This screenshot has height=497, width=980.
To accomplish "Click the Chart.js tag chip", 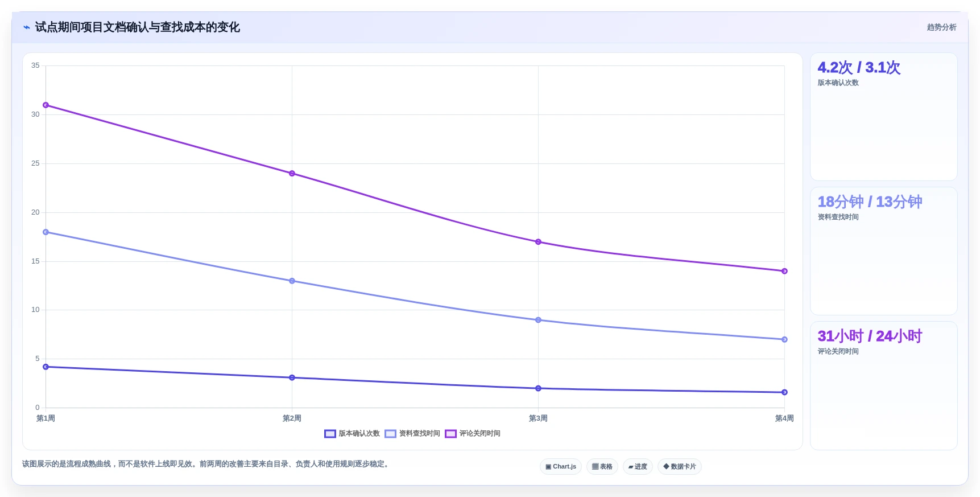I will [560, 467].
